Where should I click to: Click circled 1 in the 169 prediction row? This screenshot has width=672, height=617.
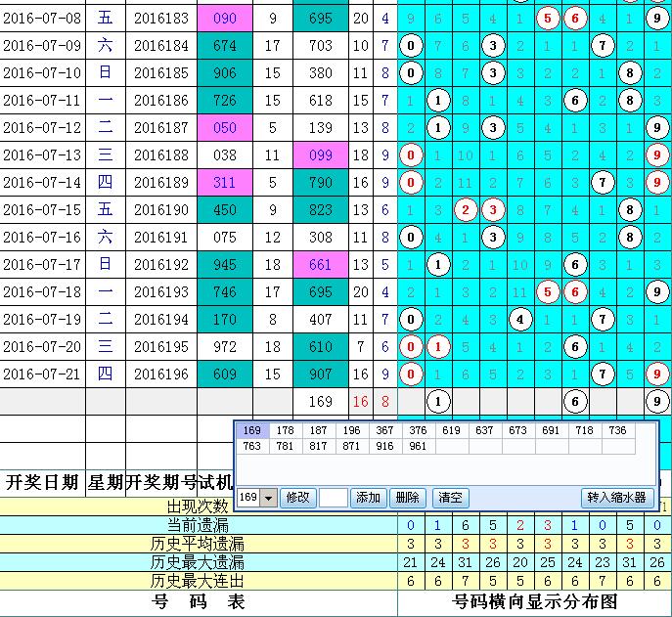click(439, 400)
